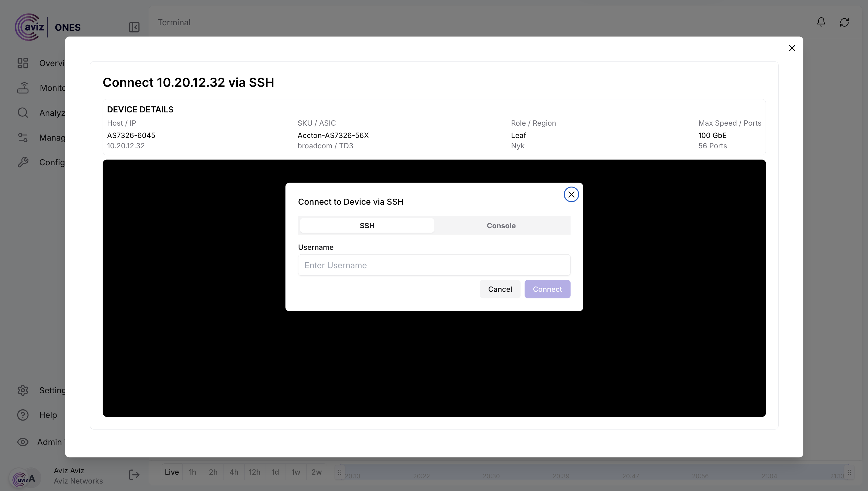868x491 pixels.
Task: Collapse the sidebar panel icon
Action: point(134,27)
